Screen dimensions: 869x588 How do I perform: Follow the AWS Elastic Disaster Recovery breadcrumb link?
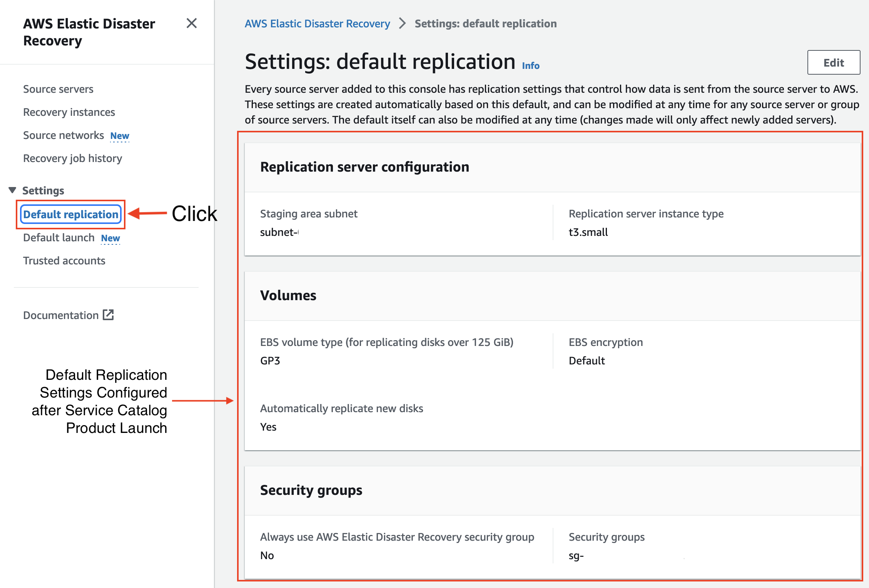click(317, 23)
